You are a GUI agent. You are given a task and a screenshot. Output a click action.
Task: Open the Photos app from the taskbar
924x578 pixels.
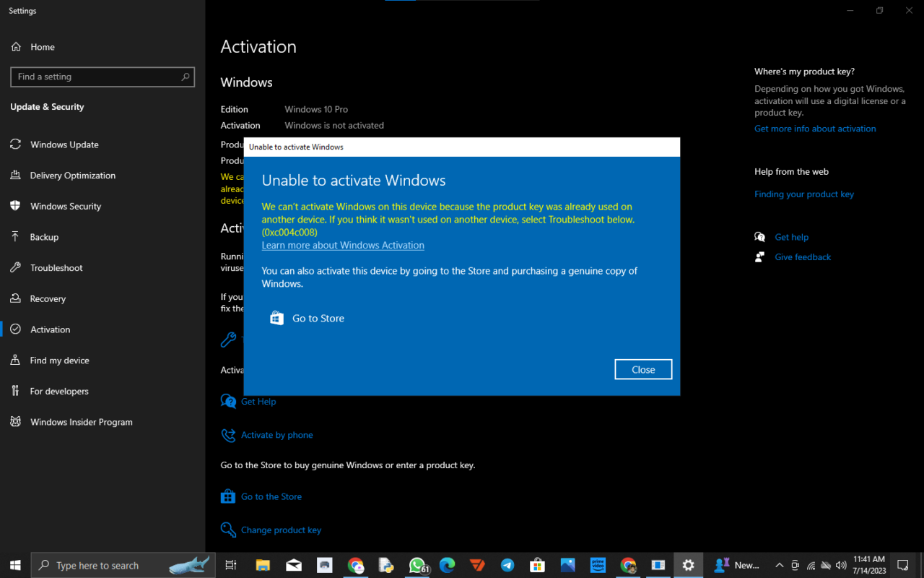pos(567,565)
